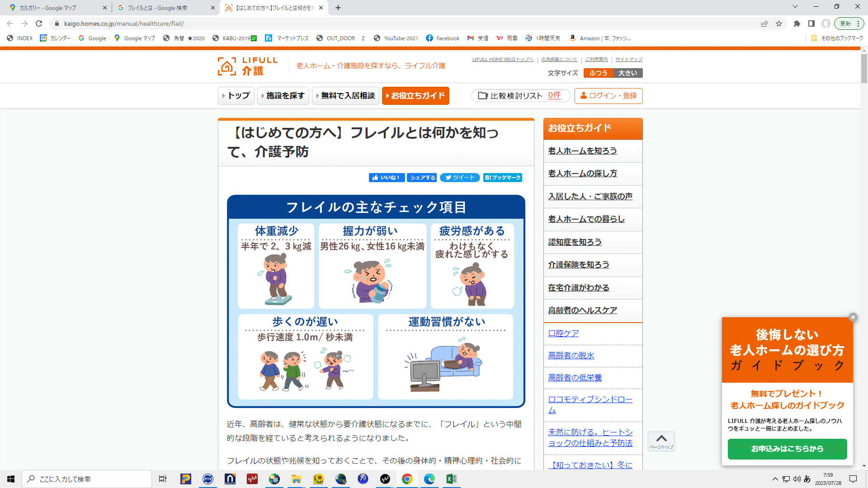Open the browser side panel icon

coord(811,23)
